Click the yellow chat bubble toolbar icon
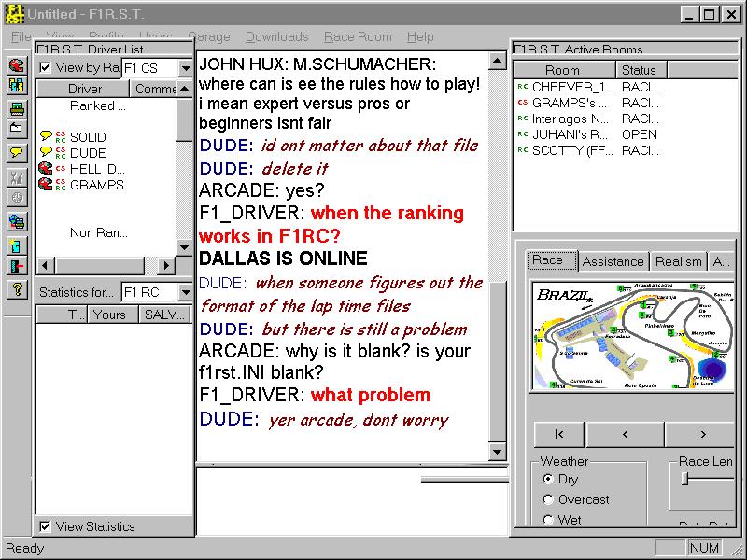Screen dimensions: 747x560 (17, 153)
